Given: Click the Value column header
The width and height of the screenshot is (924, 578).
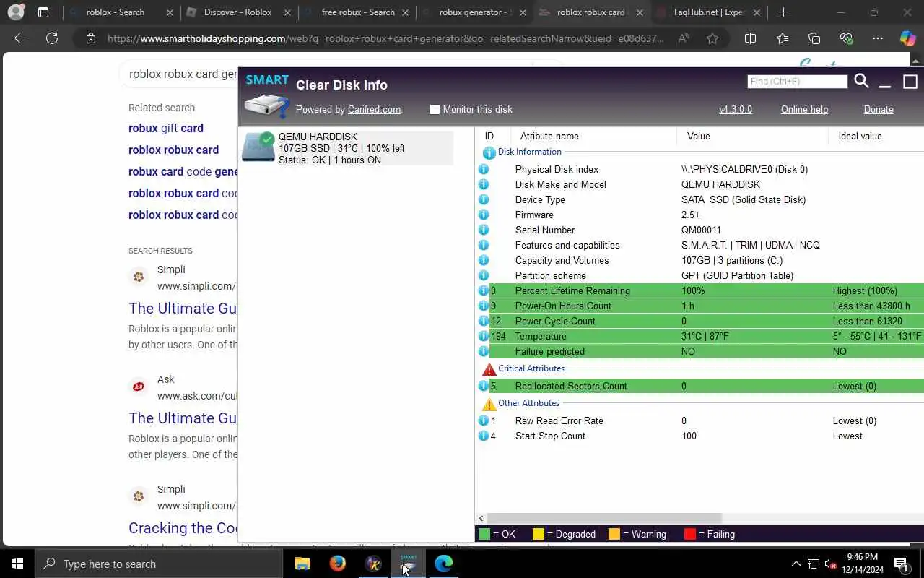Looking at the screenshot, I should (x=698, y=136).
